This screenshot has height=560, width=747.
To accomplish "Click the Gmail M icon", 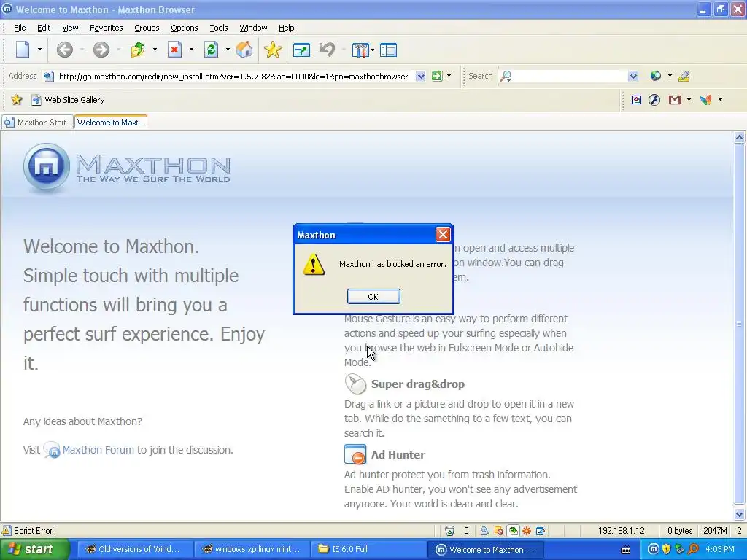I will (x=674, y=99).
